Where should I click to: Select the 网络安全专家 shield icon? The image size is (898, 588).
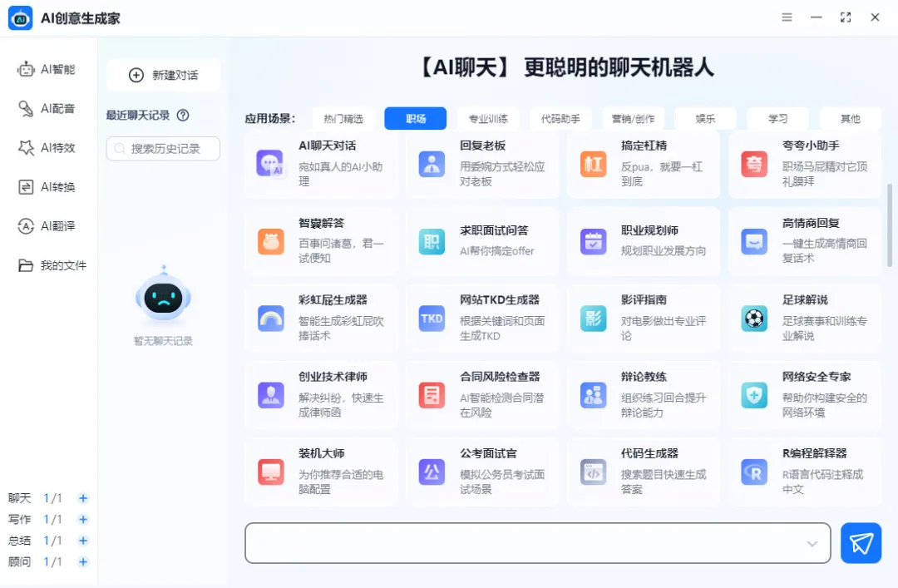752,395
